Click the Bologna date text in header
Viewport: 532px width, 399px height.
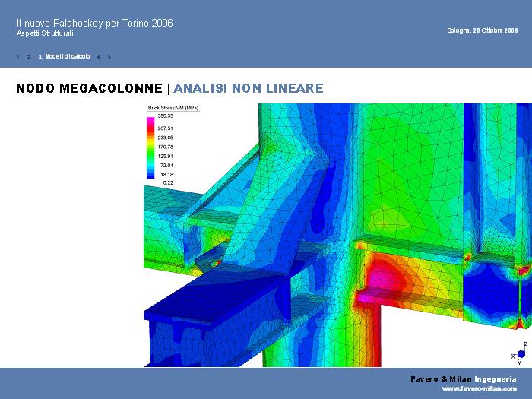pyautogui.click(x=482, y=30)
